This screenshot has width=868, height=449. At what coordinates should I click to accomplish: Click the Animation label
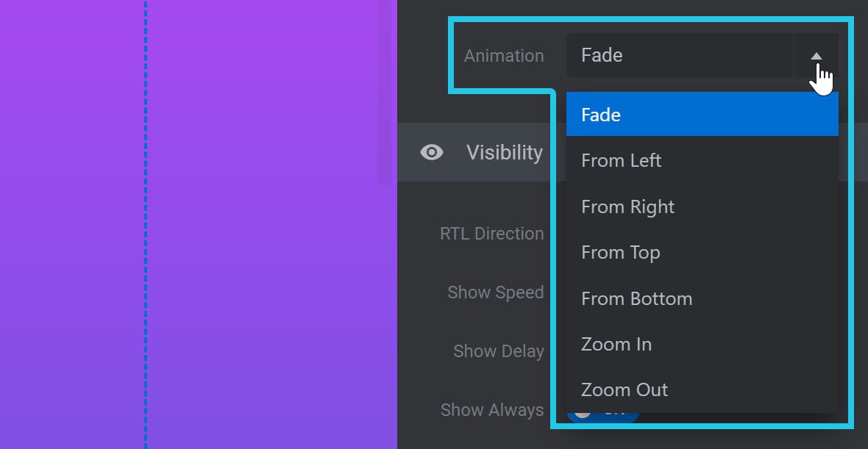coord(504,56)
